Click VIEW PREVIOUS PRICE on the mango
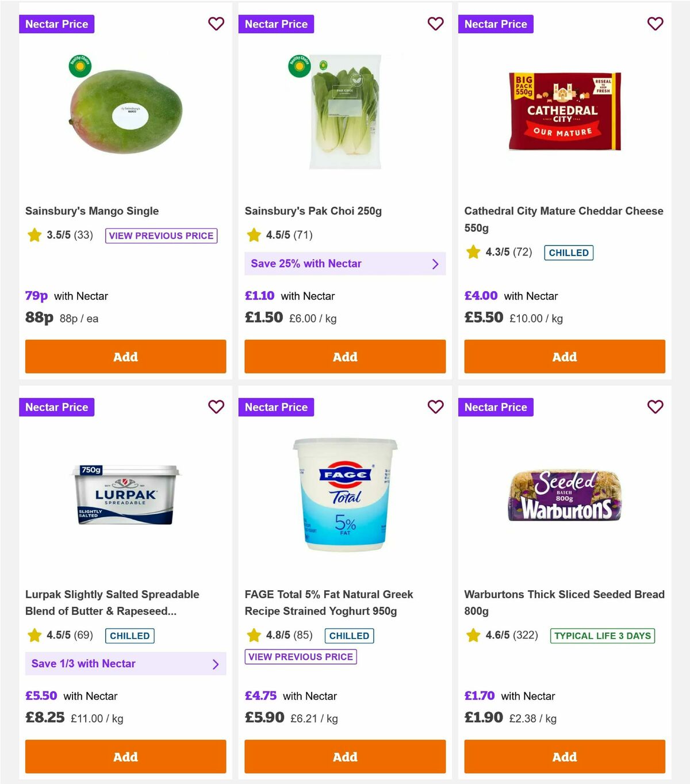690x784 pixels. click(x=162, y=236)
